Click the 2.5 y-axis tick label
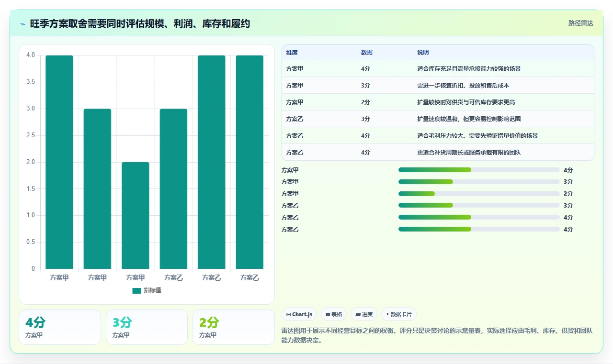The height and width of the screenshot is (364, 613). [31, 135]
